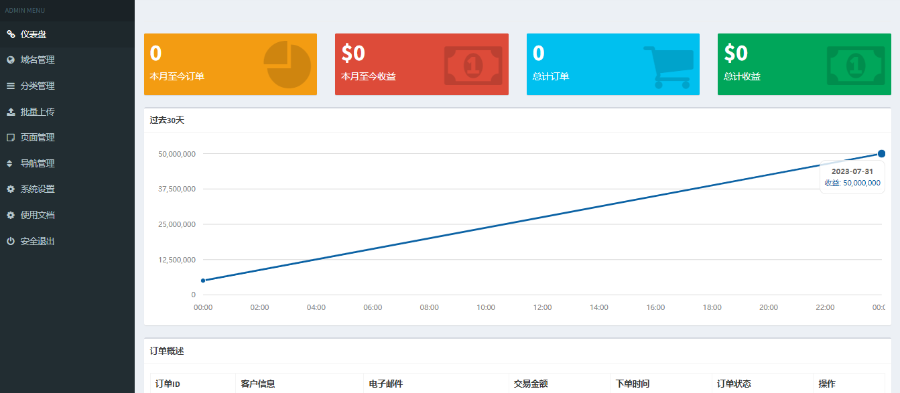This screenshot has height=393, width=900.
Task: Open the 分类管理 menu item
Action: (x=67, y=86)
